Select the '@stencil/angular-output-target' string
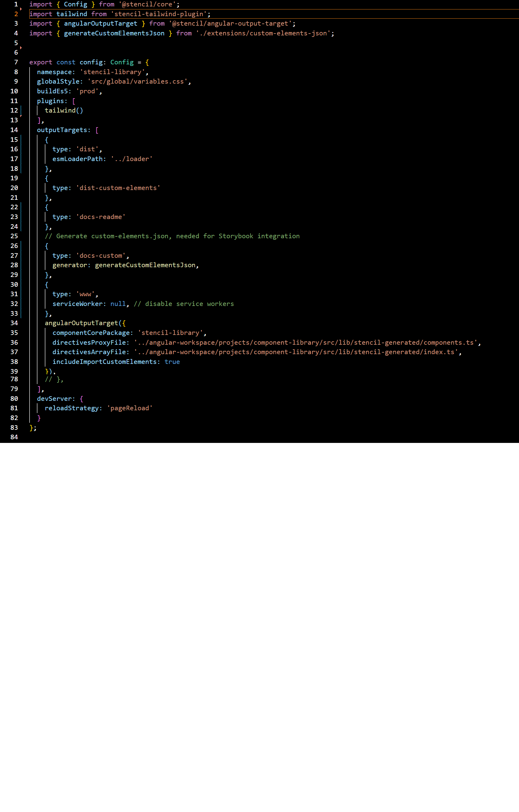519x812 pixels. pyautogui.click(x=230, y=23)
